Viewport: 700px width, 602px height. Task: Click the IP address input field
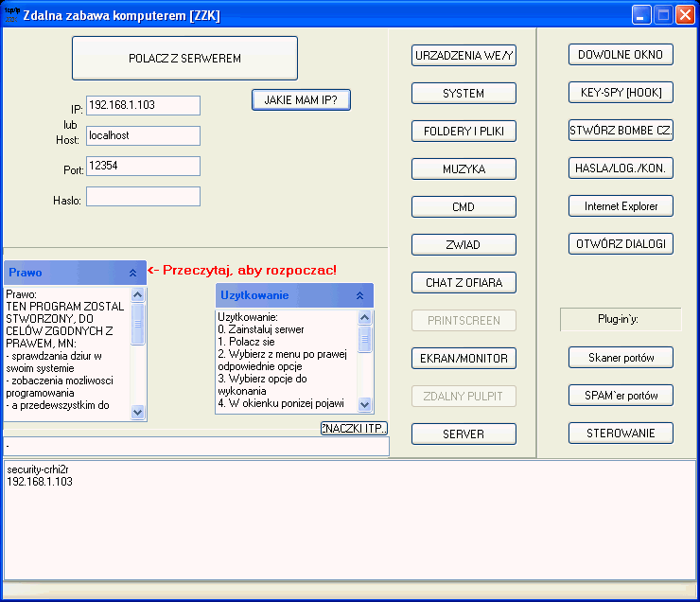(143, 105)
